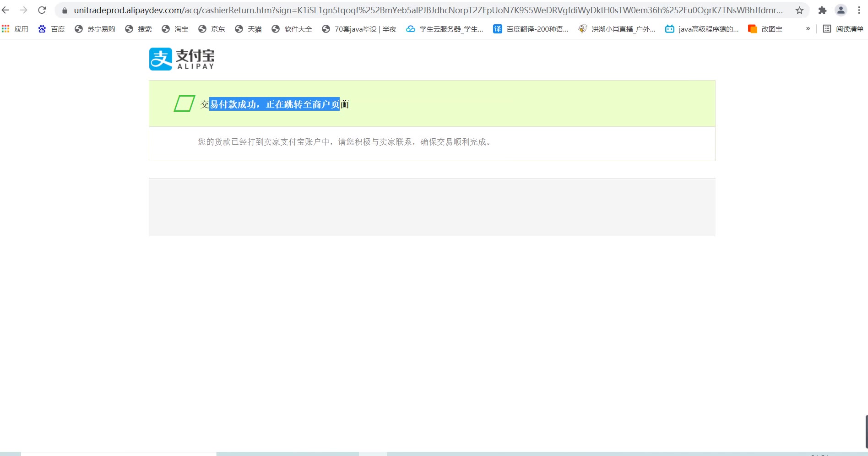Bookmark this page with the star icon

(799, 10)
